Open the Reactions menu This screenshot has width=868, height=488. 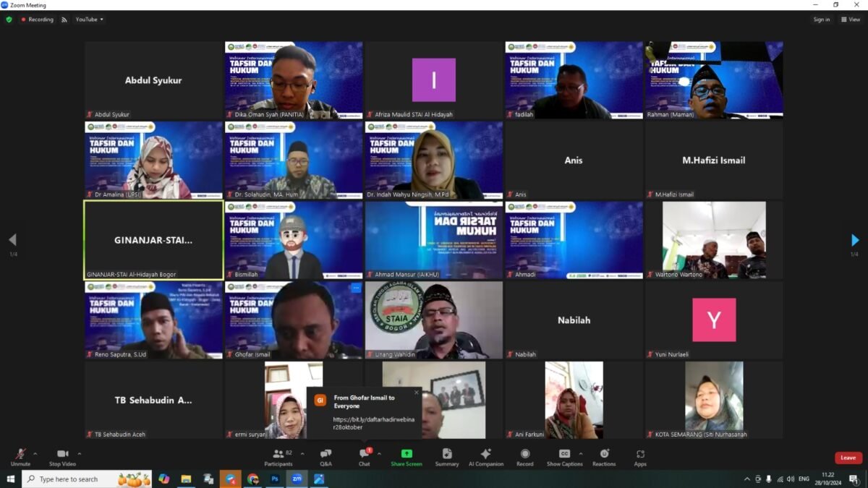603,456
